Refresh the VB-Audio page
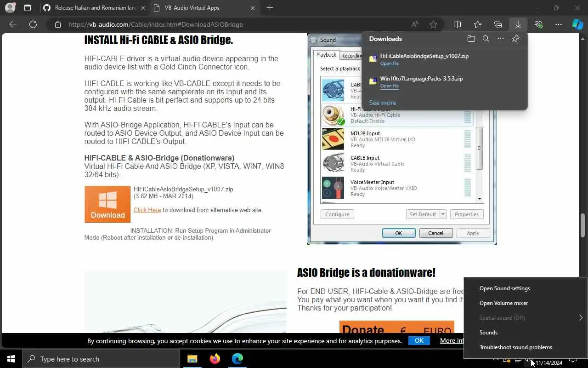Screen dimensions: 588x368 33,24
